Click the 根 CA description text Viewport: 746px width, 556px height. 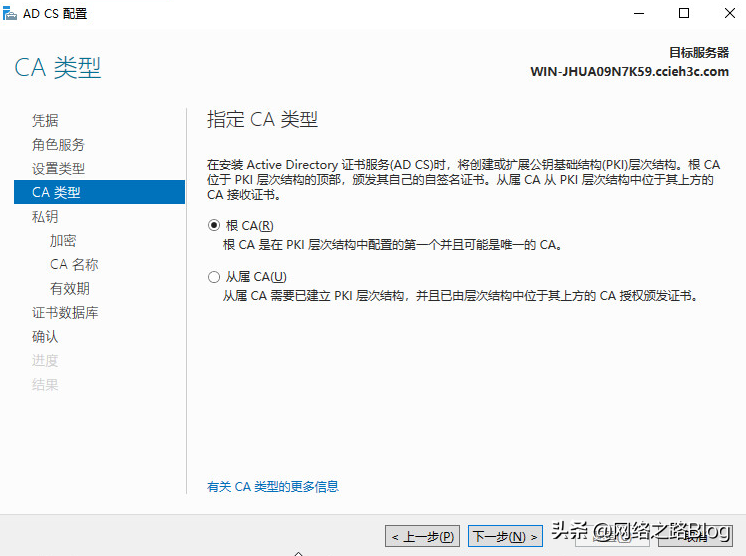393,245
